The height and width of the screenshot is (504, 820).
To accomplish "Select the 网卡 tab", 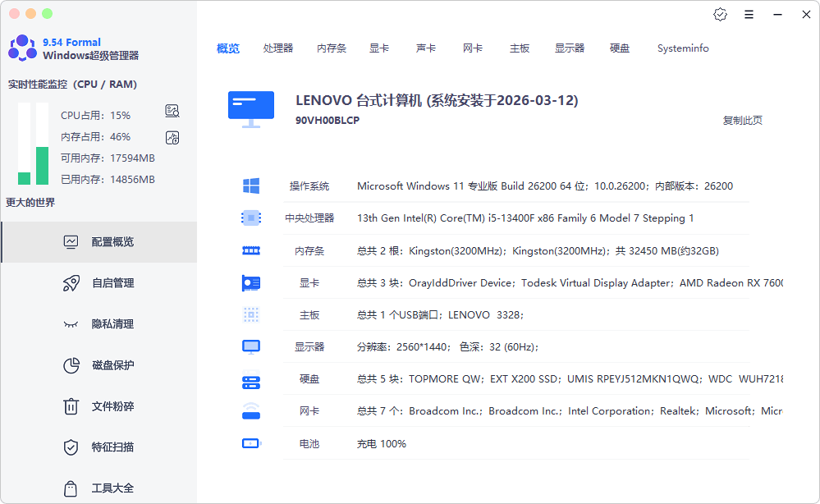I will [473, 48].
